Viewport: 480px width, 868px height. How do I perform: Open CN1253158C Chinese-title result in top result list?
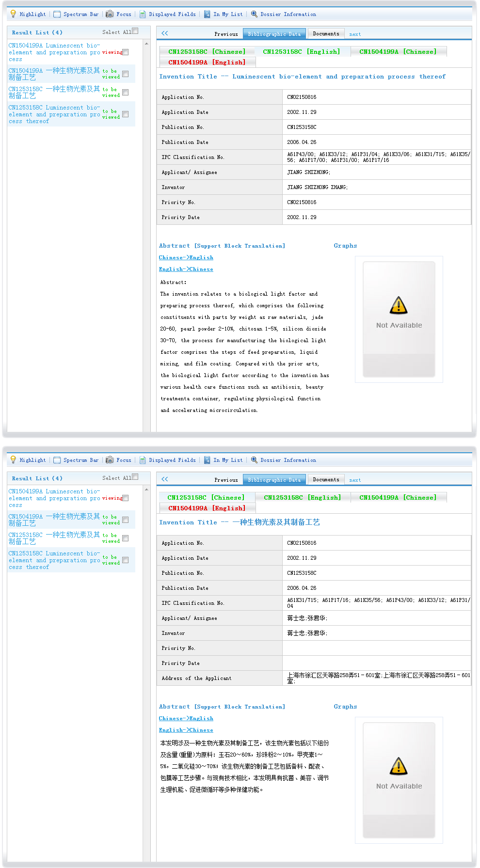click(54, 92)
